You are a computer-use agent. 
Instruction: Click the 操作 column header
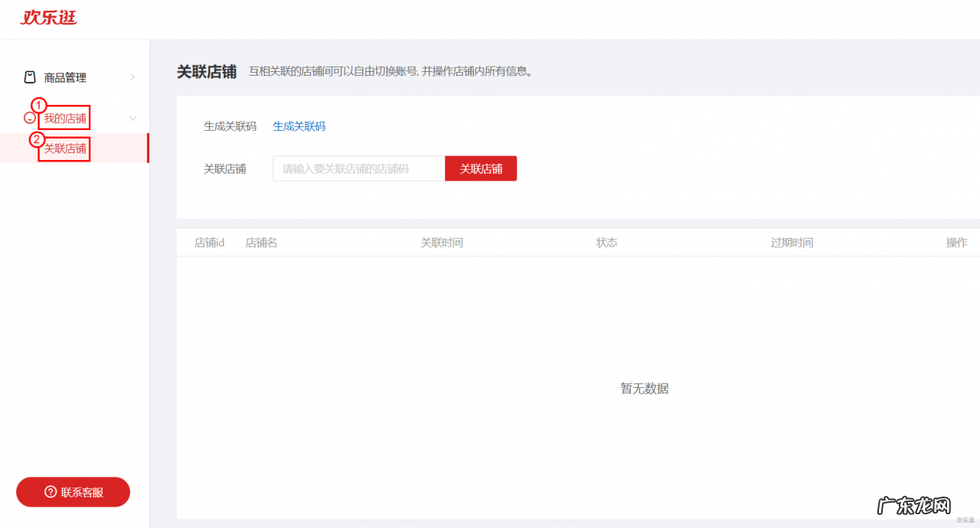[x=956, y=242]
